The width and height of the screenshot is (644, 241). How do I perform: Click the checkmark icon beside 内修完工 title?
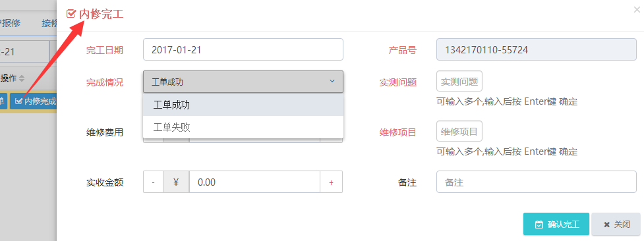[71, 14]
